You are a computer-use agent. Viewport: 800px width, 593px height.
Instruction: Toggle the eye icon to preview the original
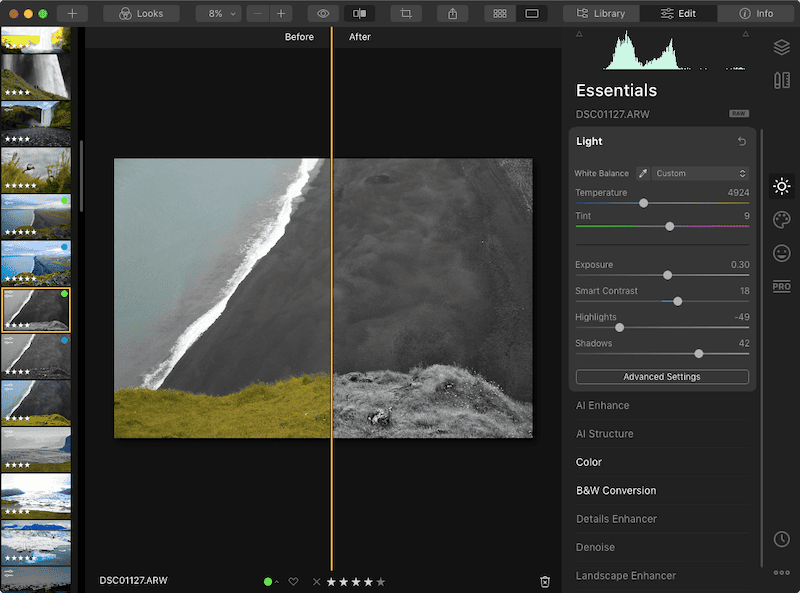322,13
